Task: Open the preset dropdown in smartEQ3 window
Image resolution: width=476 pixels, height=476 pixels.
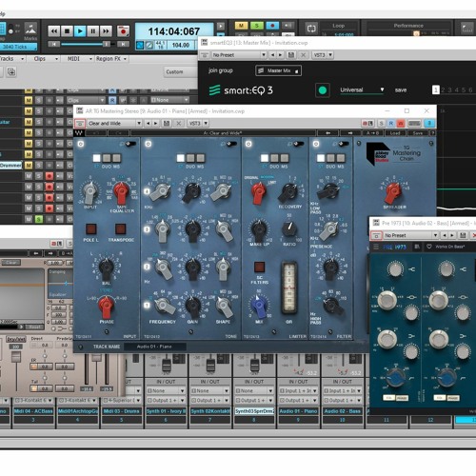Action: (x=239, y=55)
